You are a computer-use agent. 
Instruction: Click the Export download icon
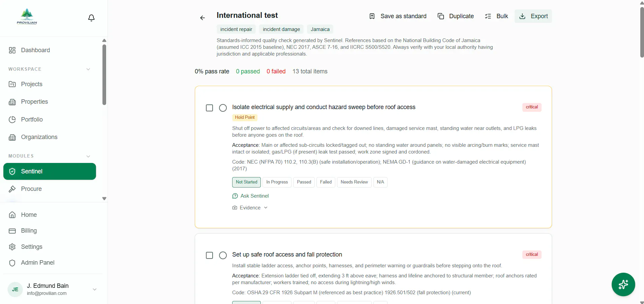pyautogui.click(x=522, y=16)
